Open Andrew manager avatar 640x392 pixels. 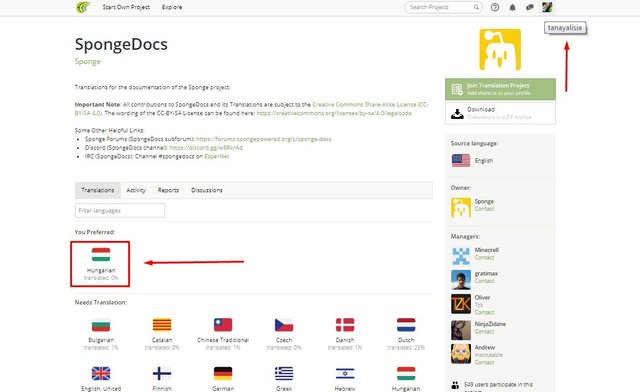point(461,354)
